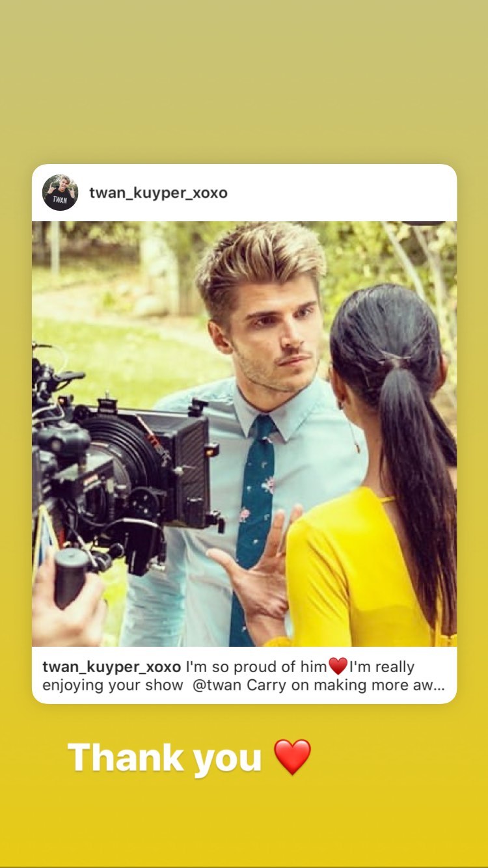Click the "enjoying your show" caption text

113,686
